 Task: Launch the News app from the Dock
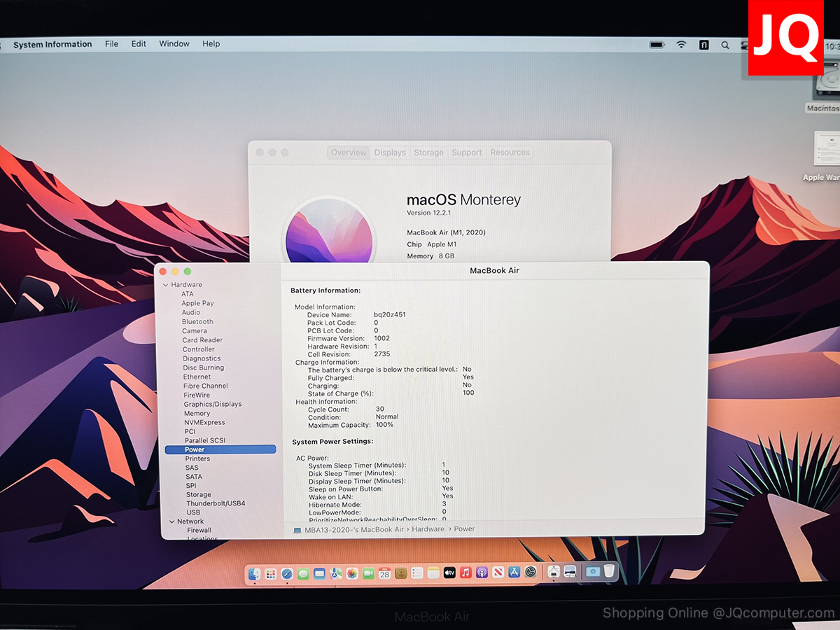click(498, 573)
